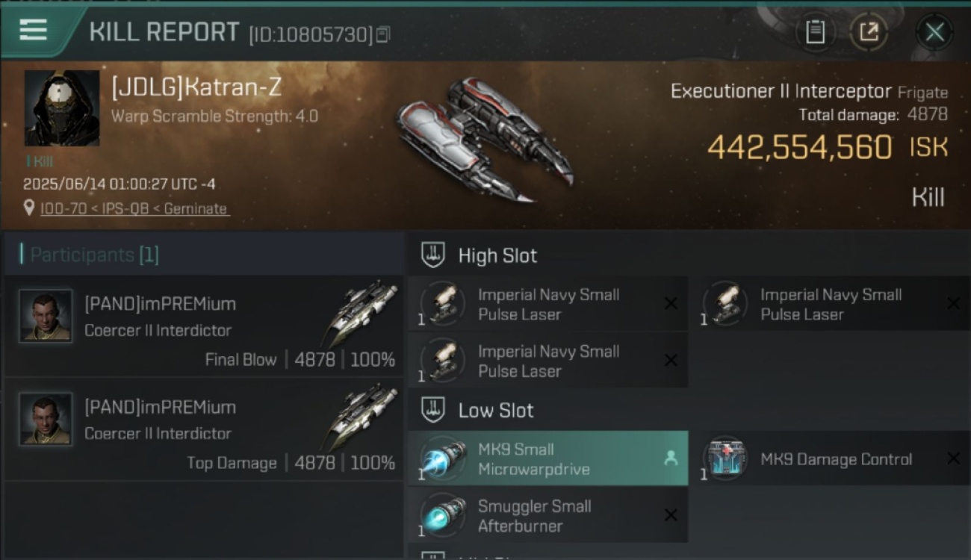Open the I00-70 < IPS-QB < Geminate location link
This screenshot has height=560, width=971.
point(134,209)
